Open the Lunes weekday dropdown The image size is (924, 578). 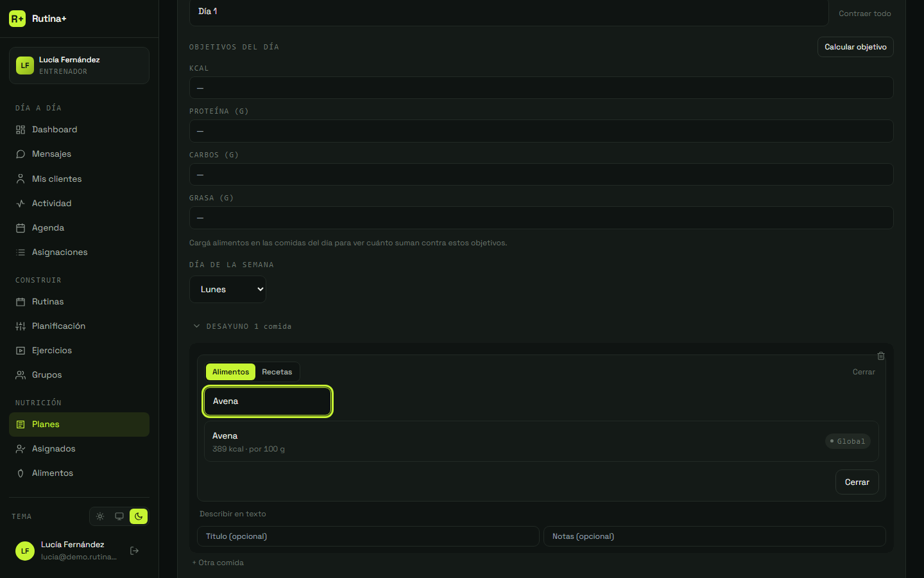coord(228,290)
